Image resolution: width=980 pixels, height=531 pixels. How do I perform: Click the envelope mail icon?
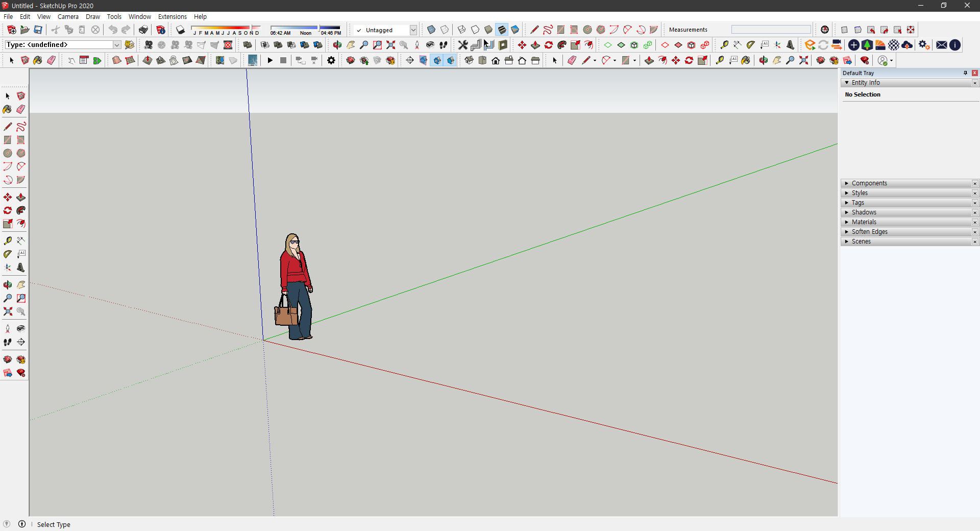(942, 45)
